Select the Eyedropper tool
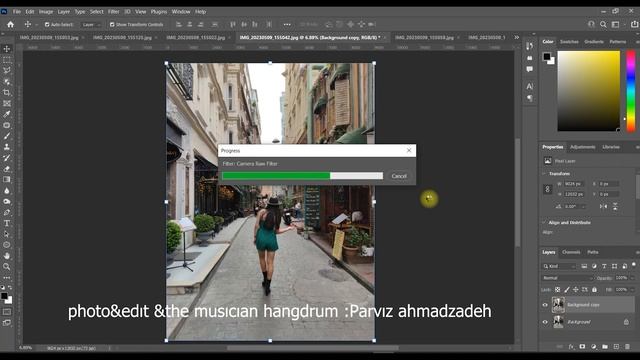 [x=7, y=114]
